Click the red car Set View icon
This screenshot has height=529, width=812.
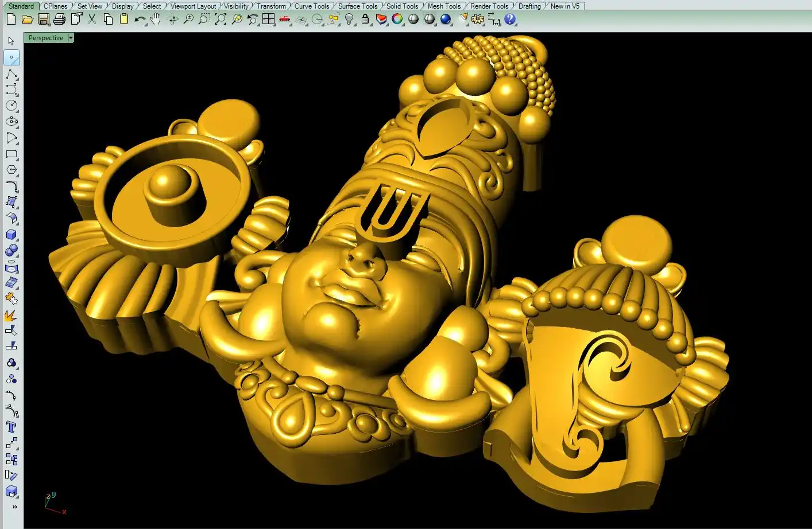[x=284, y=19]
